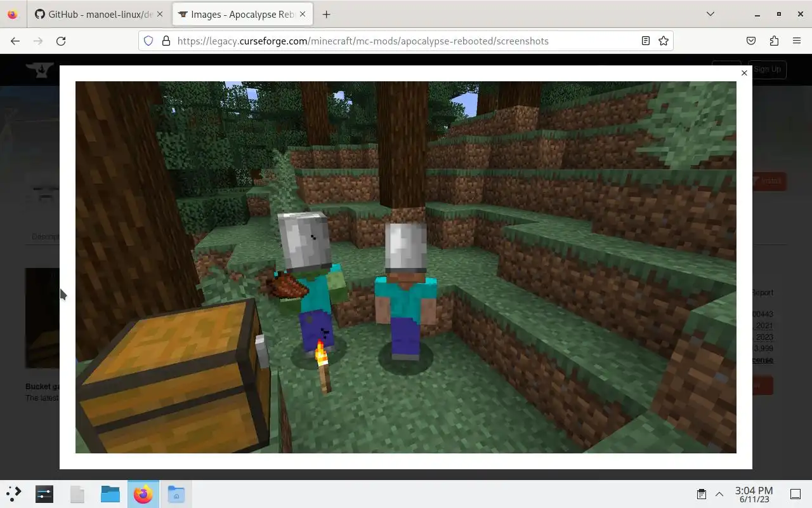Close the Images - Apocalypse tab

(x=302, y=14)
